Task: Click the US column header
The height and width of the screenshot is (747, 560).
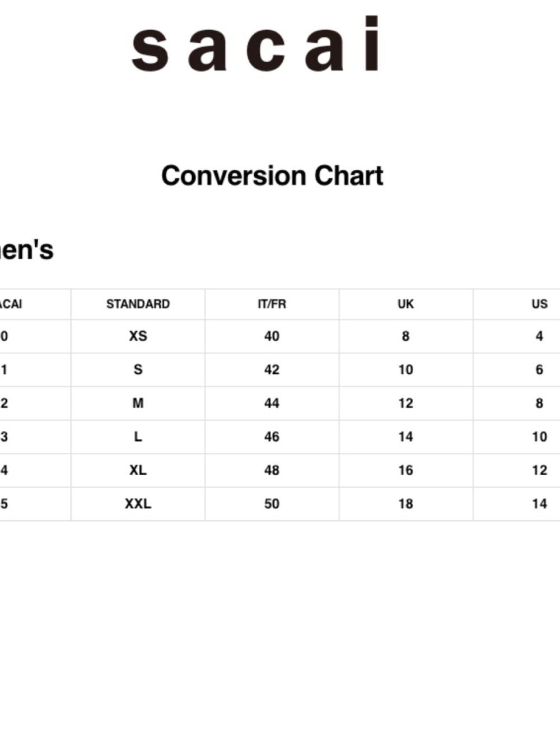Action: tap(539, 304)
